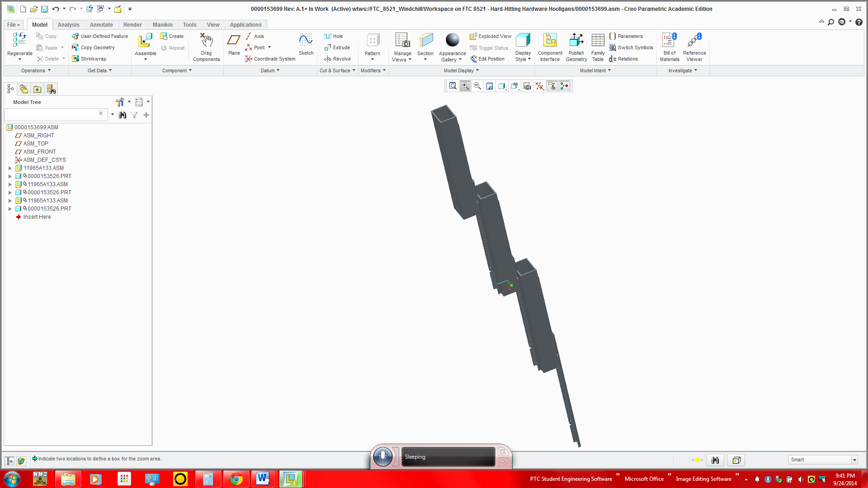
Task: Expand the first 11965A133.ASM tree node
Action: point(10,168)
